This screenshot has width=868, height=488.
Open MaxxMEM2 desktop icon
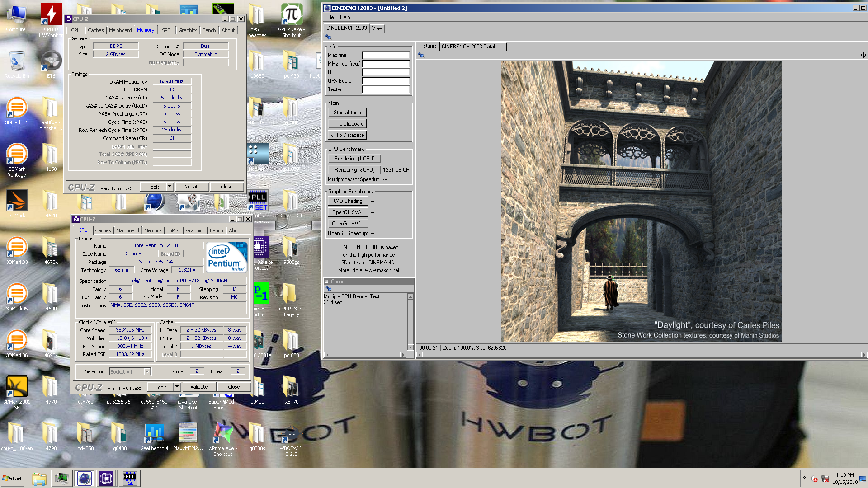pos(188,437)
